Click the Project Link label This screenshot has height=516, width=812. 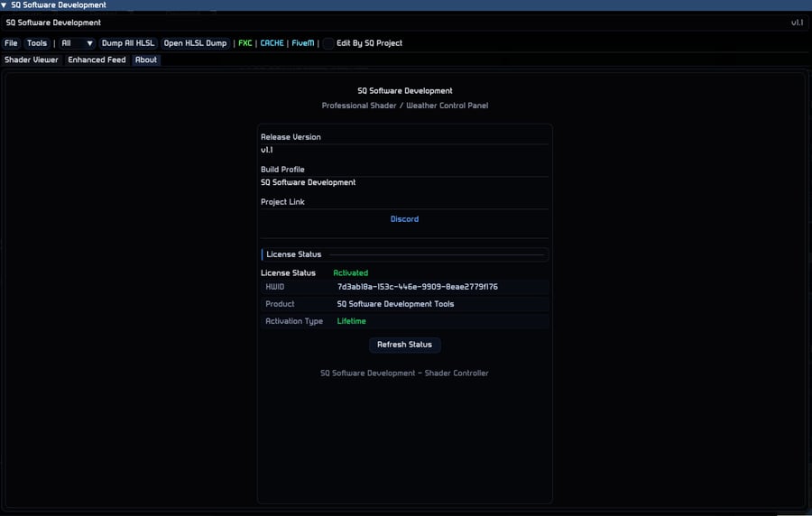click(282, 202)
